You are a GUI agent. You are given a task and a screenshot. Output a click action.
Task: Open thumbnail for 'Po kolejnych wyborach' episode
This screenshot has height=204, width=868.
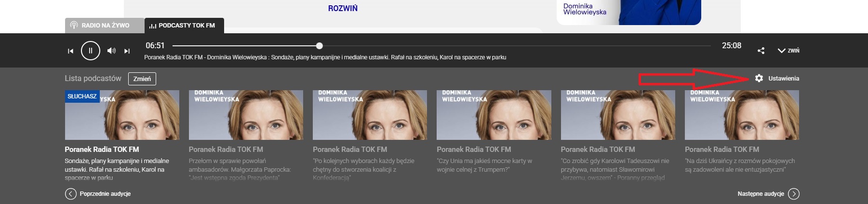(x=370, y=115)
